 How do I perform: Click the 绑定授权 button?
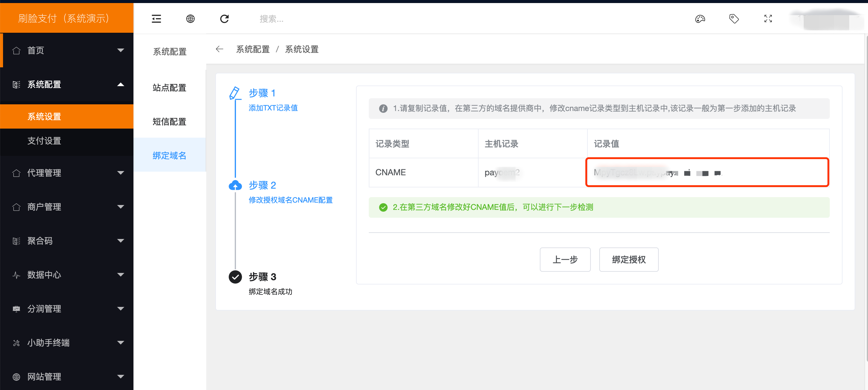[628, 259]
